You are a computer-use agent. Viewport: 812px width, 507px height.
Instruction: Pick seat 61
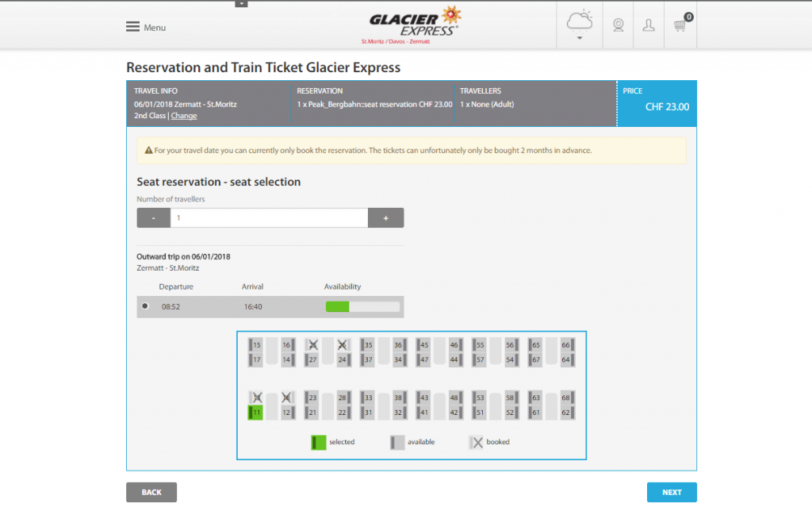click(x=535, y=412)
